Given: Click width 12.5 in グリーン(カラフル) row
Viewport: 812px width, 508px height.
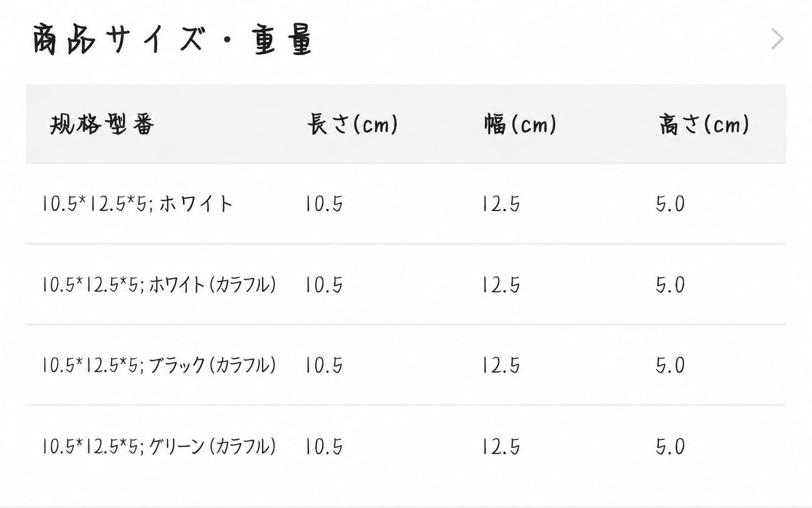Looking at the screenshot, I should [501, 446].
